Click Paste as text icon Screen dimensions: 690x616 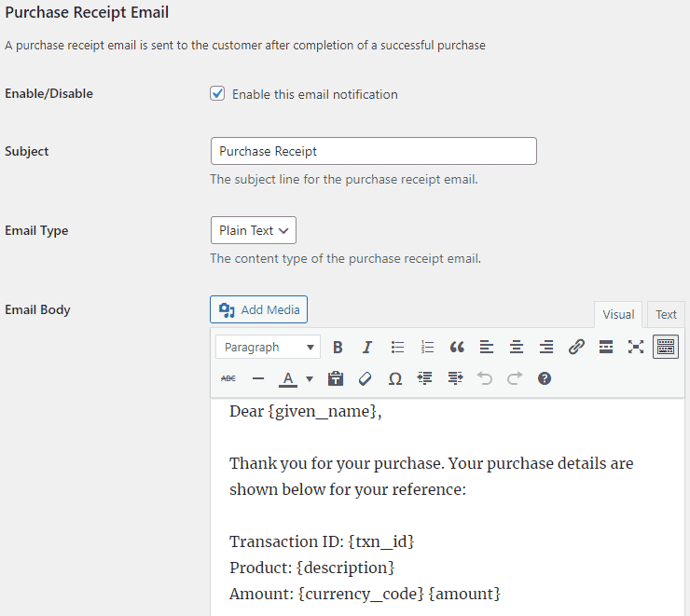336,378
